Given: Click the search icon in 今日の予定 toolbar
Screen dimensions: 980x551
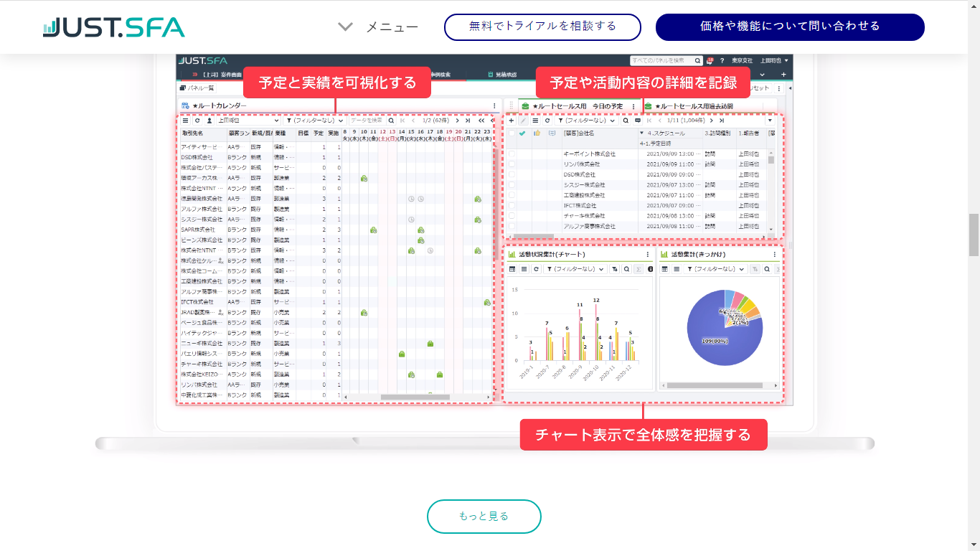Looking at the screenshot, I should pyautogui.click(x=626, y=121).
